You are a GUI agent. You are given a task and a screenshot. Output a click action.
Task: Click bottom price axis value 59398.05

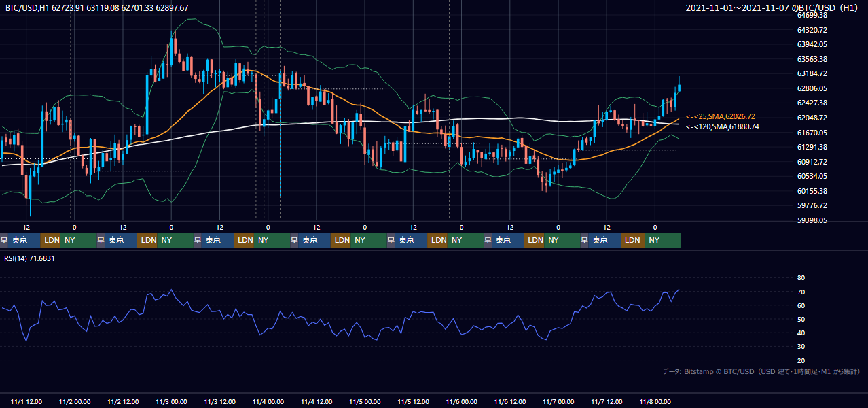click(812, 220)
